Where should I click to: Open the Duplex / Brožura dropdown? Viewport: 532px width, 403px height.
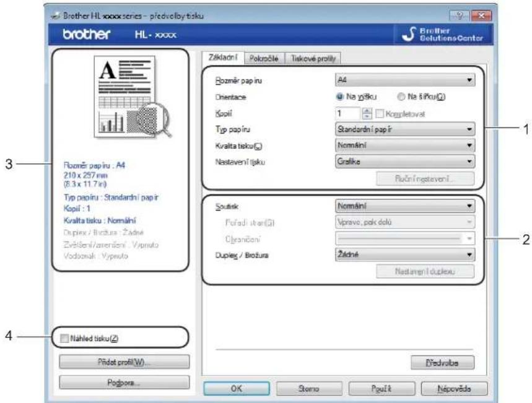405,254
